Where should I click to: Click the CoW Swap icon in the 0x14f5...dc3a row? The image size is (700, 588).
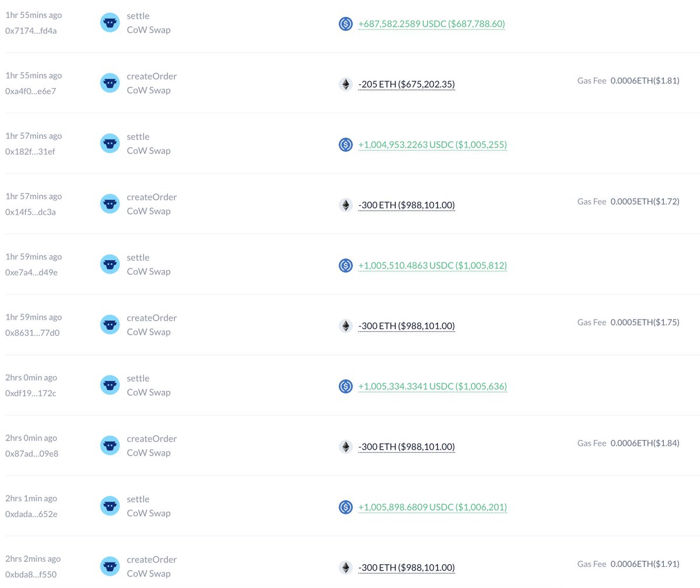[x=110, y=204]
